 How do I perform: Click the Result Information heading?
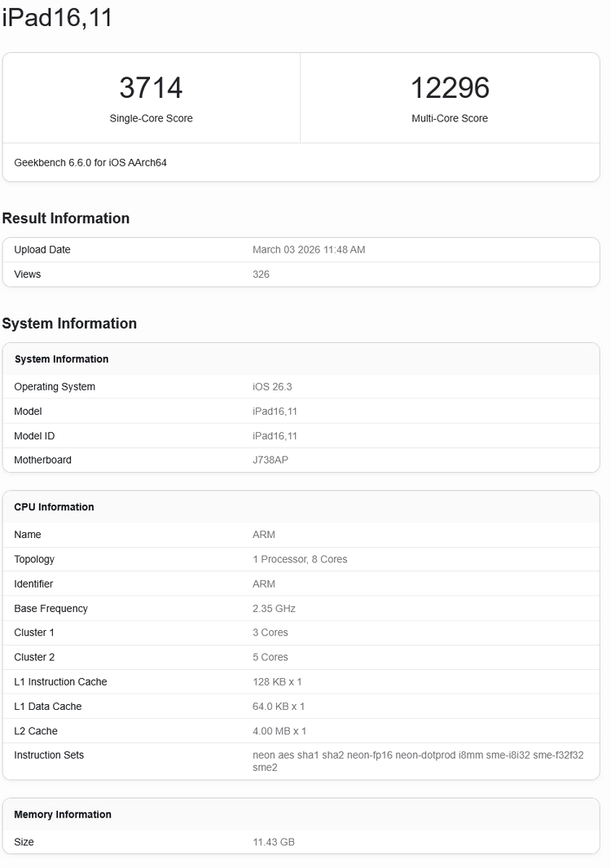click(x=66, y=218)
